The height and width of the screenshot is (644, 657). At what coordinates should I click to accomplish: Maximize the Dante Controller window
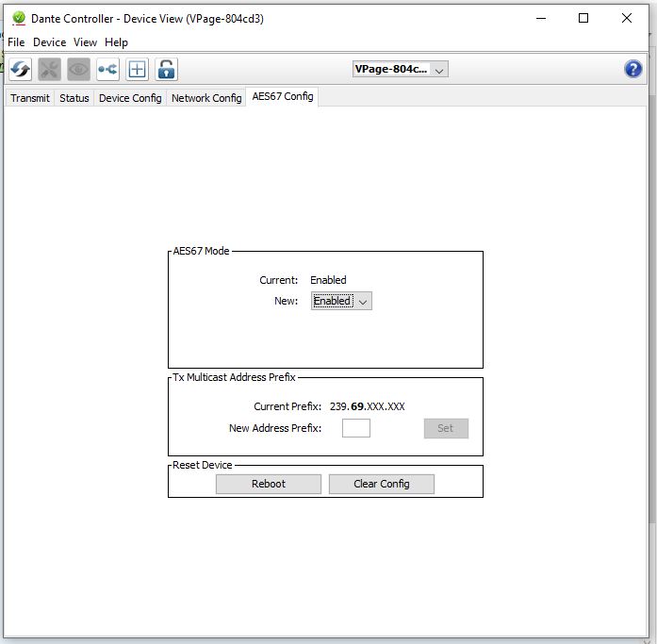tap(583, 19)
